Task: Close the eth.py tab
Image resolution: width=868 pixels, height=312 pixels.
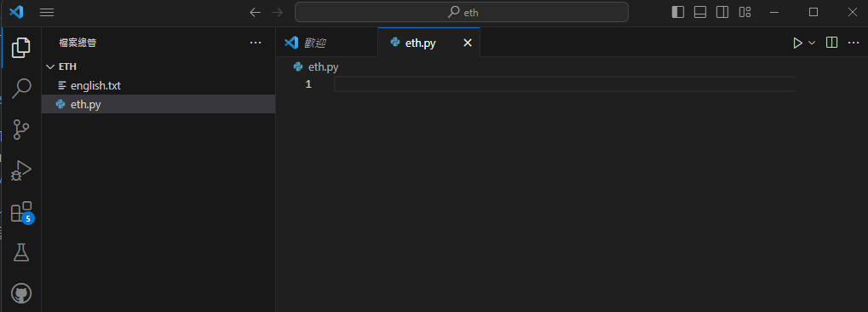Action: click(468, 43)
